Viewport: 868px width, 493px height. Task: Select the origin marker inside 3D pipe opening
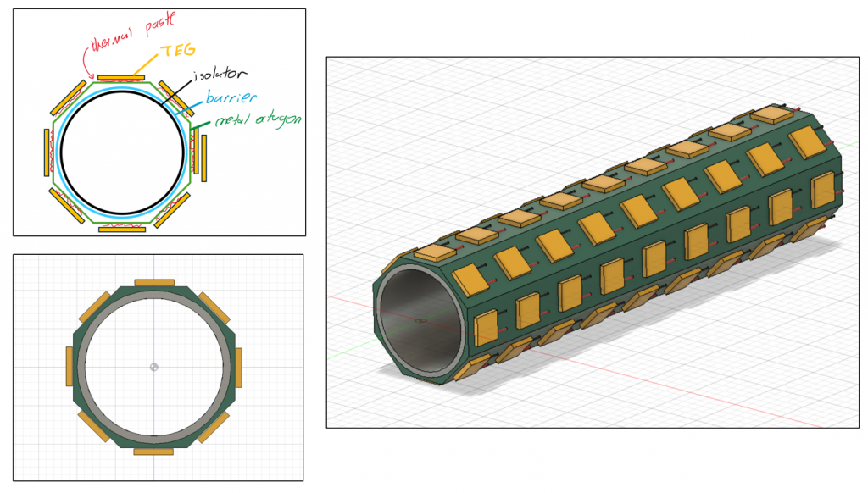tap(420, 320)
